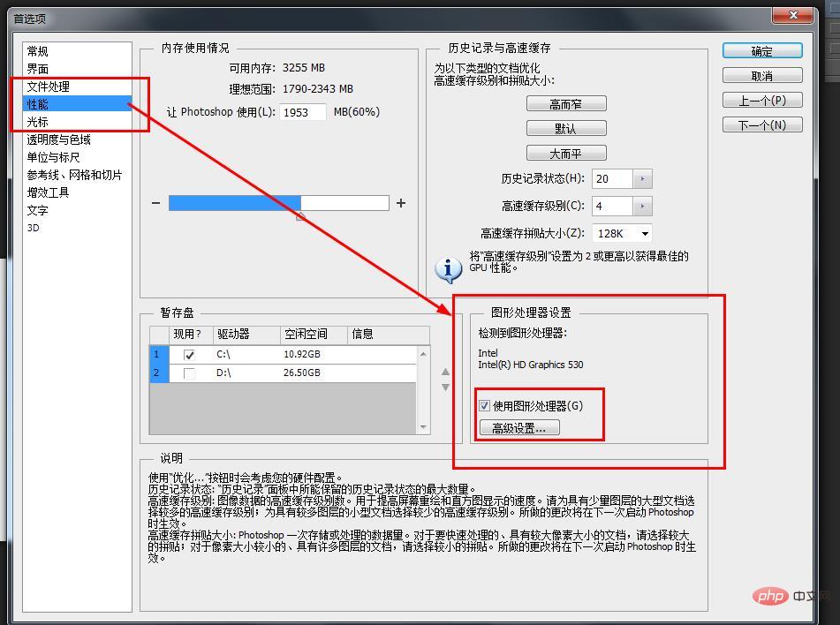Image resolution: width=840 pixels, height=625 pixels.
Task: Uncheck scratch disk C:\ checkbox
Action: click(189, 355)
